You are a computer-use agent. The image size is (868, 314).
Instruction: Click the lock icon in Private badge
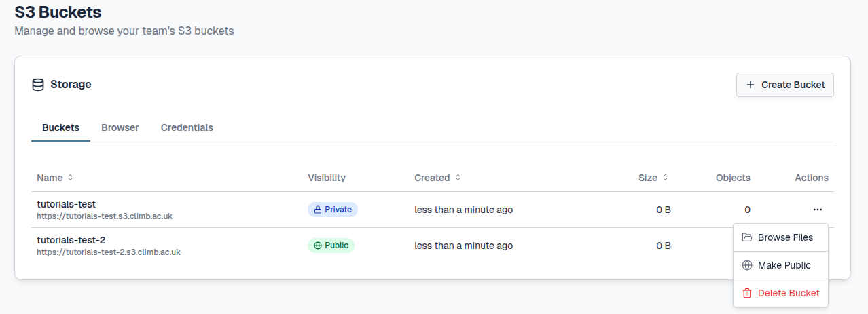pyautogui.click(x=317, y=210)
